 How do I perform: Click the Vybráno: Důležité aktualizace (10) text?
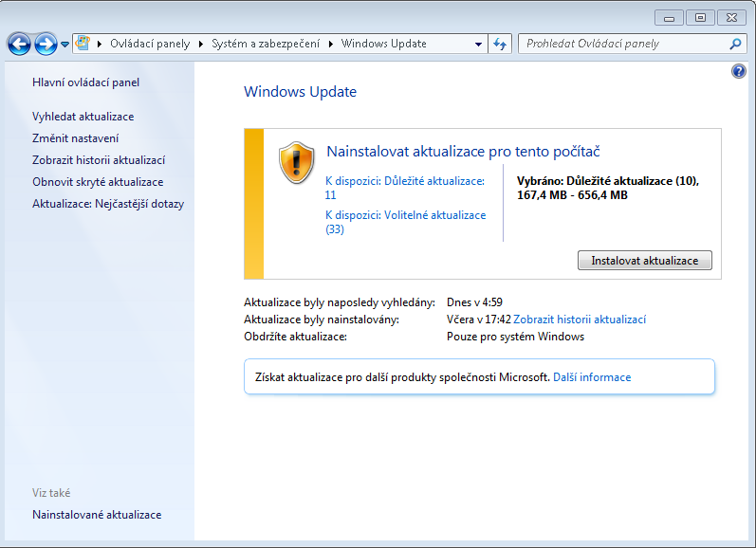click(x=608, y=181)
